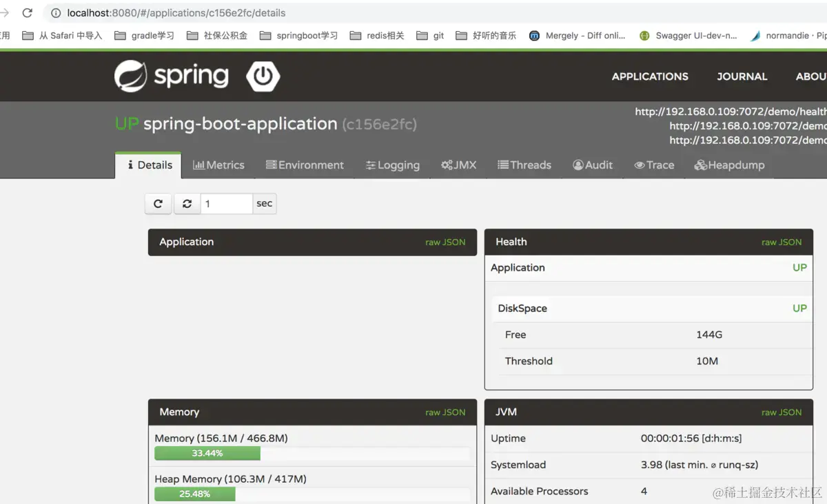This screenshot has width=827, height=504.
Task: Click the Uptime value 00:00:01:56
Action: (x=691, y=439)
